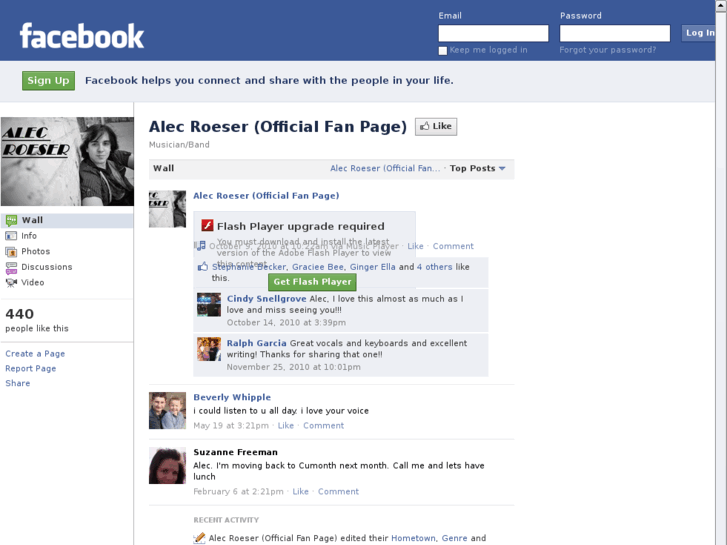The height and width of the screenshot is (545, 727).
Task: Open the Info tab in sidebar
Action: [x=67, y=236]
